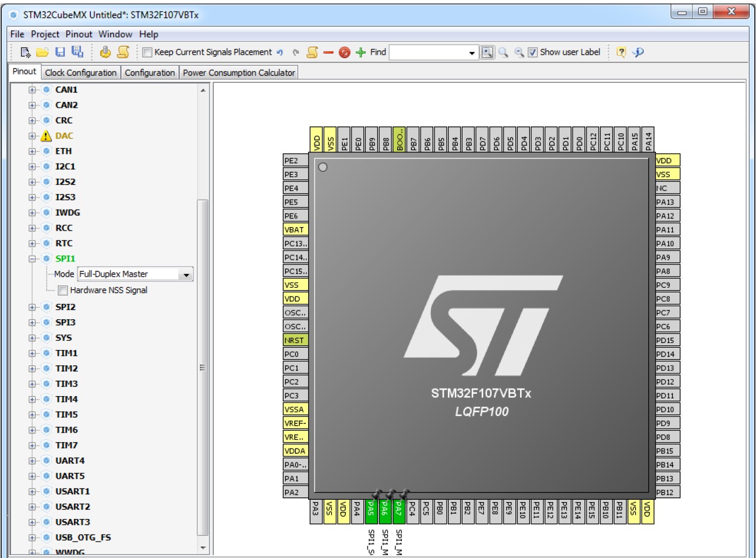756x558 pixels.
Task: Click the green PA5 pin on chip
Action: click(x=370, y=511)
